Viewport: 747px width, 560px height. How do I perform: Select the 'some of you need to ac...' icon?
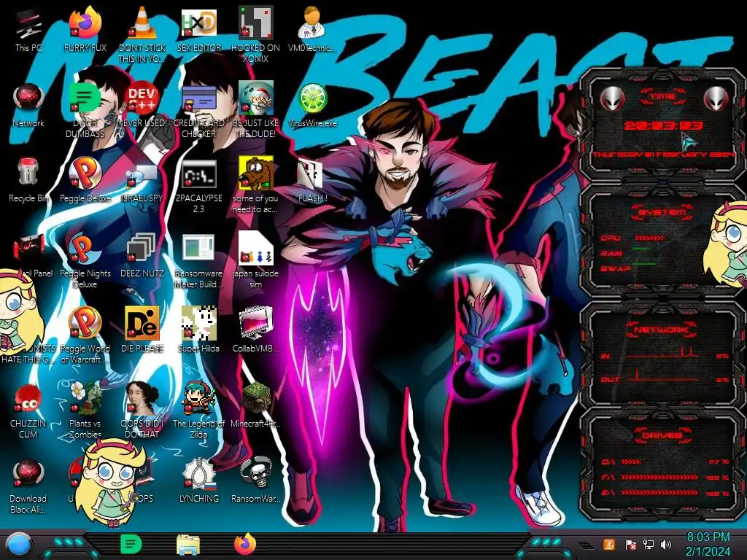coord(255,184)
